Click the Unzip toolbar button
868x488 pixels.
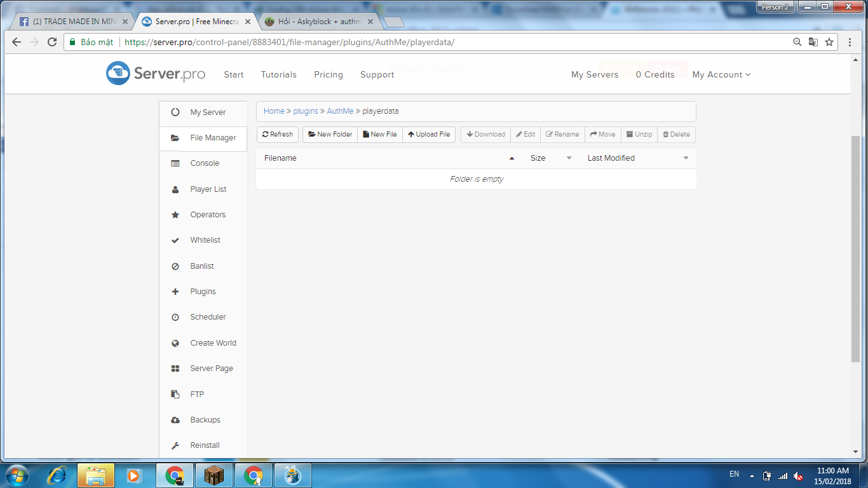[x=639, y=135]
